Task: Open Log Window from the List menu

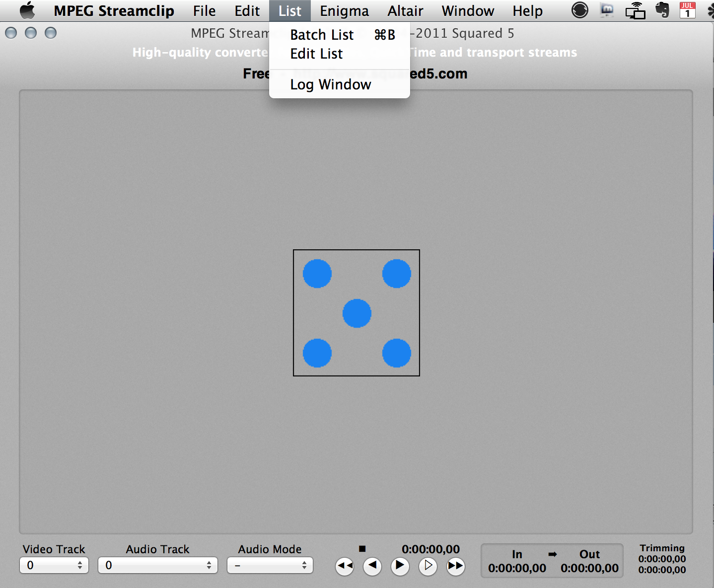Action: [331, 84]
